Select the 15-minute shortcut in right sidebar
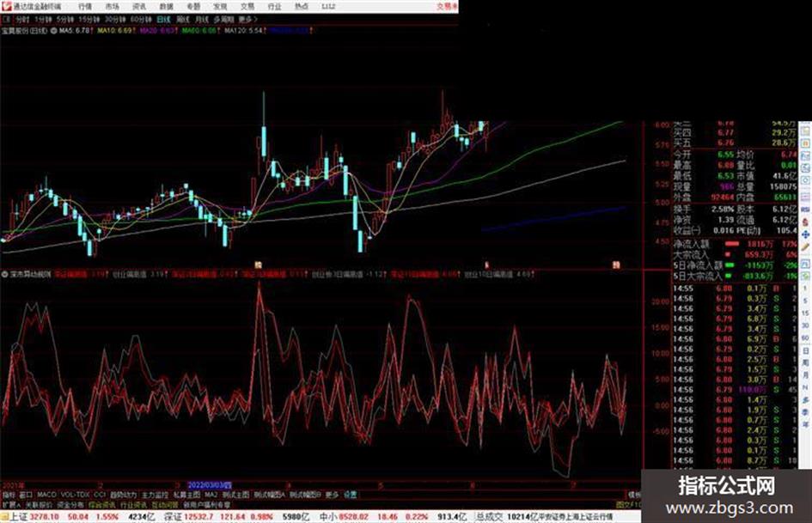Image resolution: width=812 pixels, height=523 pixels. pyautogui.click(x=806, y=313)
